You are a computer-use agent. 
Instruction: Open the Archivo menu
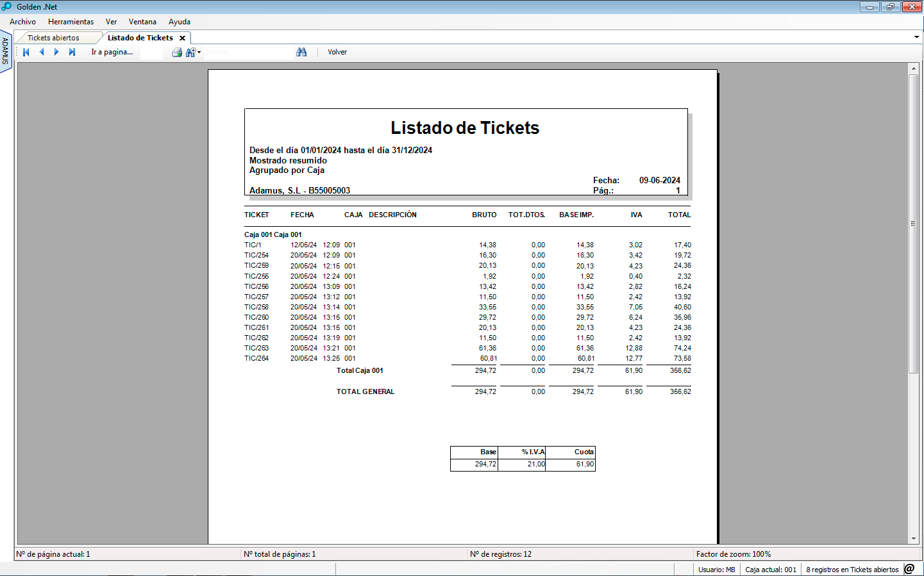point(22,22)
